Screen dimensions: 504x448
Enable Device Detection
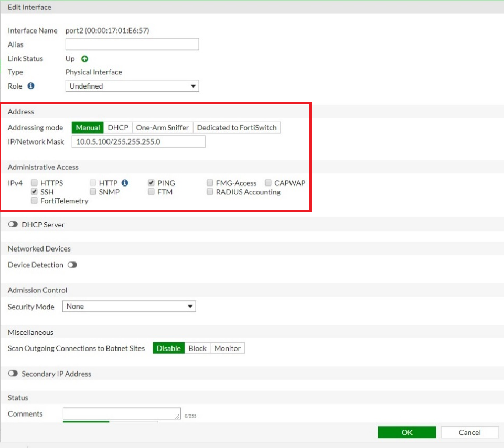click(72, 265)
